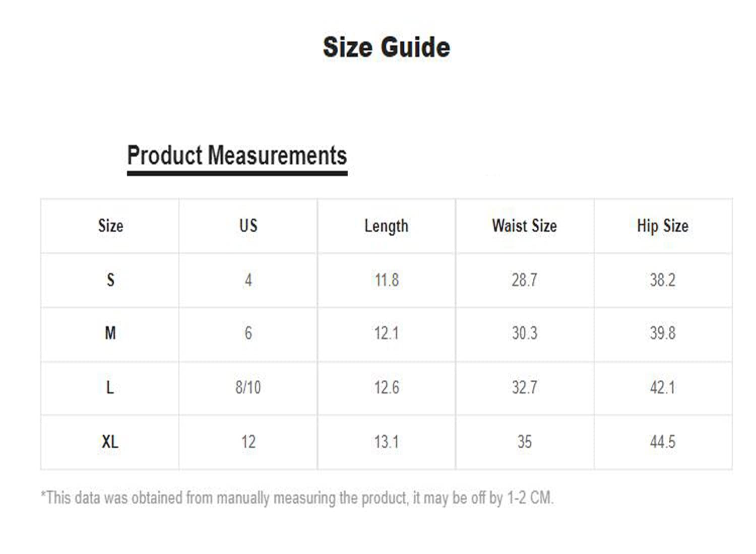Click the 30.3 waist size cell
Screen dimensions: 756x554
[x=525, y=333]
